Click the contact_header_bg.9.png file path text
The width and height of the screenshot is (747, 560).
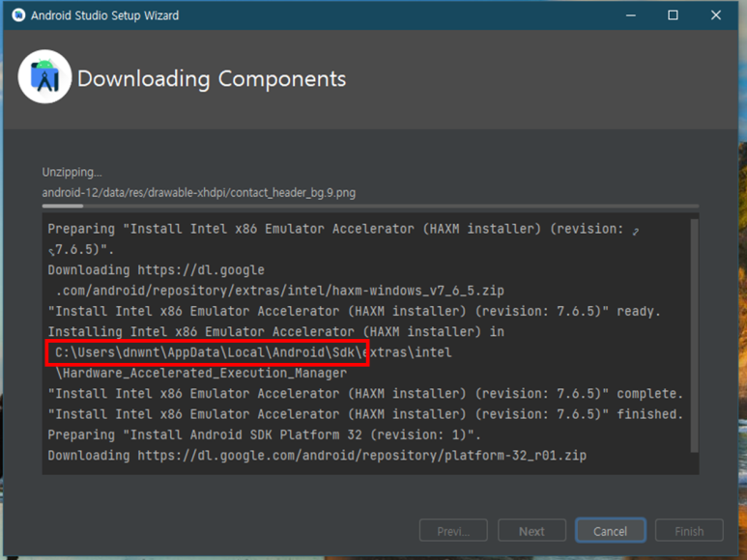(x=199, y=193)
